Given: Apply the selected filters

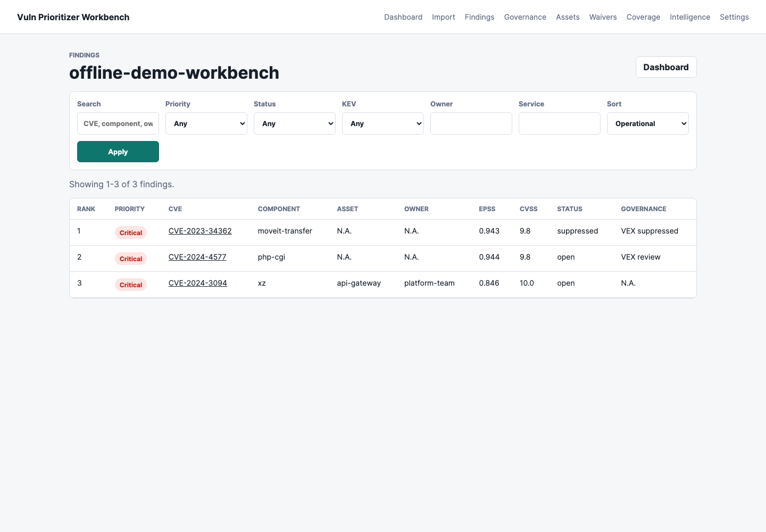Looking at the screenshot, I should (x=118, y=152).
